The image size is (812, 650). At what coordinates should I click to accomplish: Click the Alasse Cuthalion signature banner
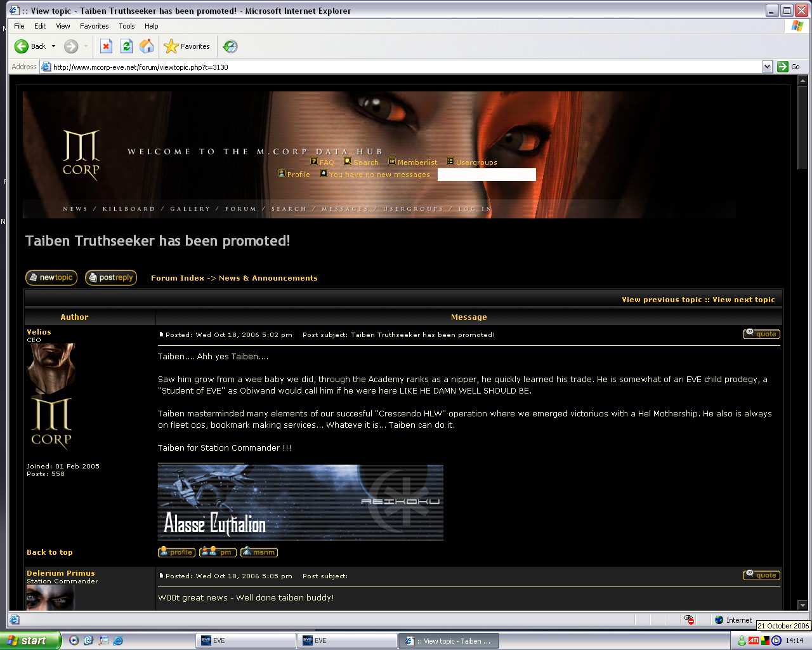301,503
